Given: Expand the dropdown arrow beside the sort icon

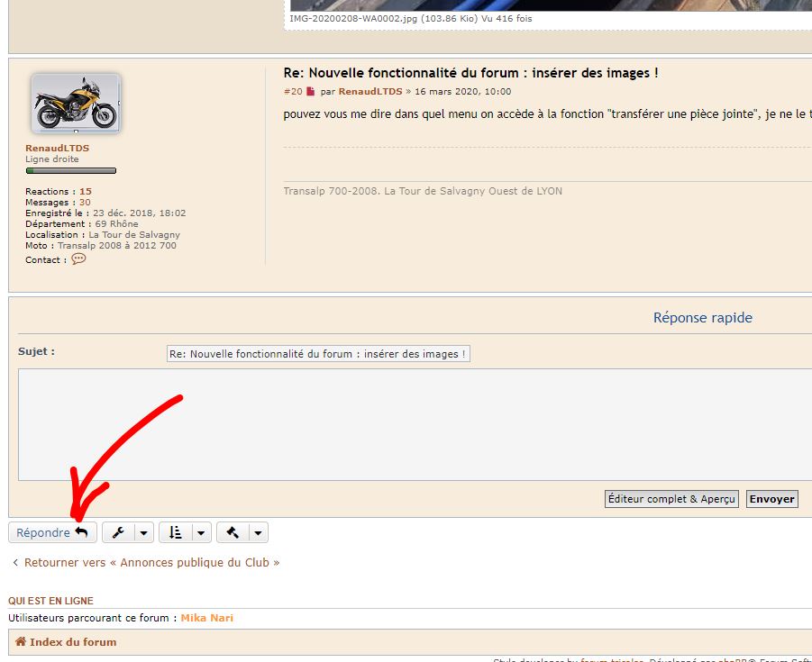Looking at the screenshot, I should [x=200, y=533].
